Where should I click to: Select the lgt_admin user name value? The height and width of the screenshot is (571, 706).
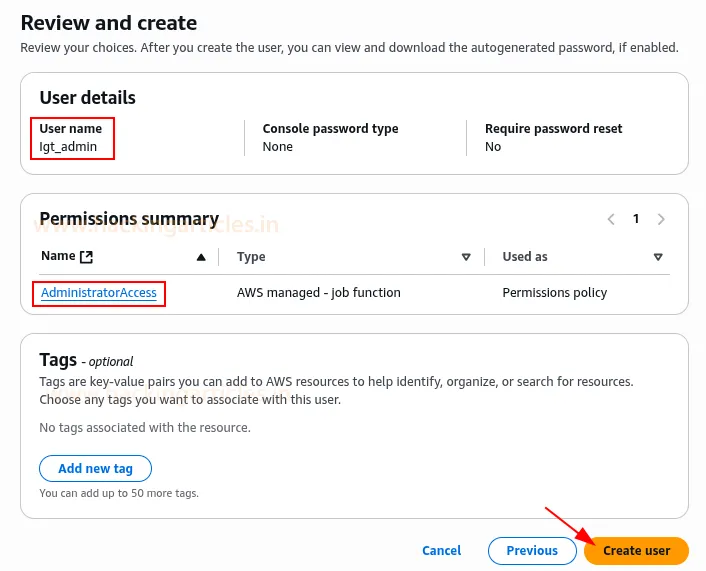click(68, 146)
